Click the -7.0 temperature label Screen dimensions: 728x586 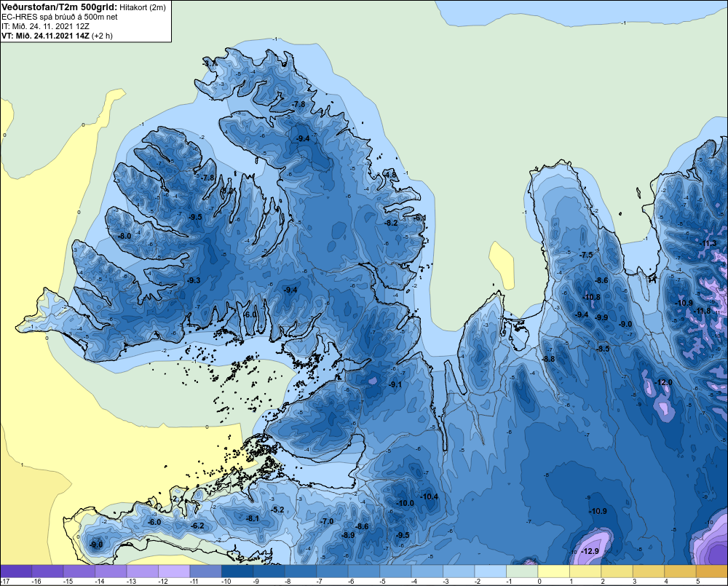327,521
